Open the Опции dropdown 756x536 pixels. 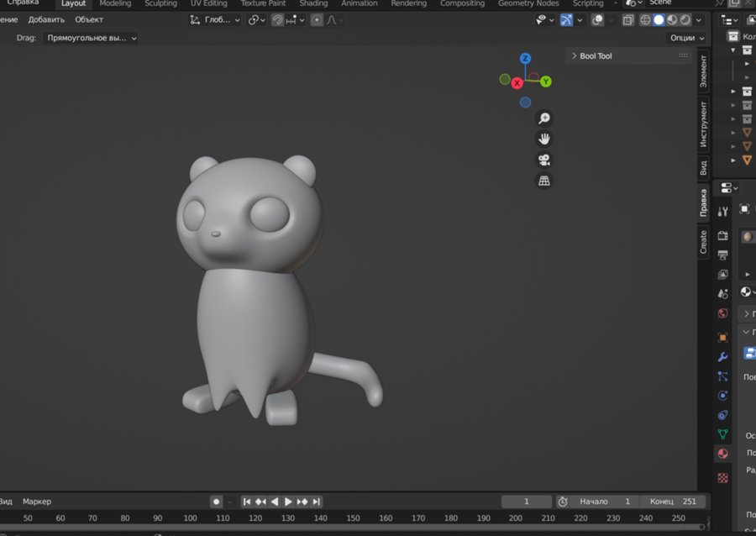[686, 38]
